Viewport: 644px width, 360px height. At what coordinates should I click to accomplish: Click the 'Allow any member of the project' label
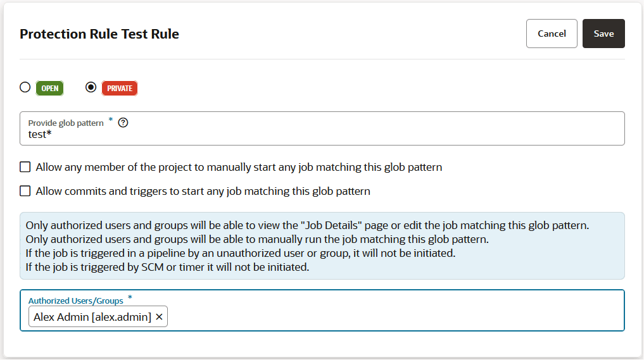[239, 168]
